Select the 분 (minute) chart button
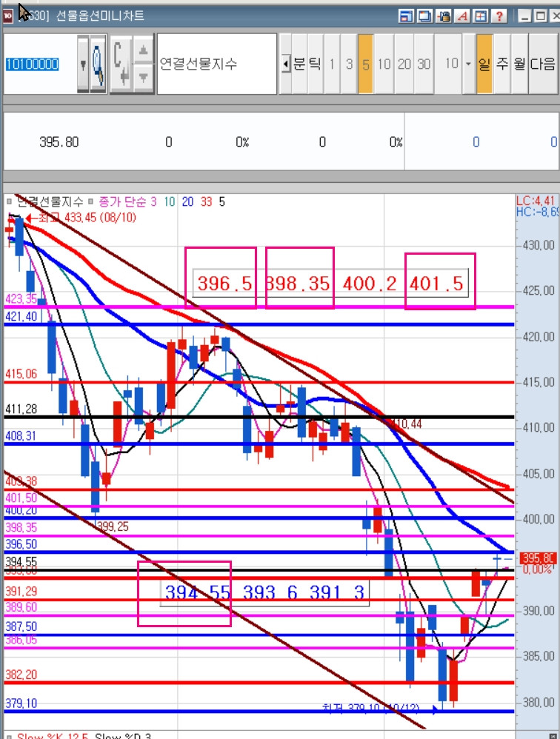The height and width of the screenshot is (739, 560). (x=299, y=64)
